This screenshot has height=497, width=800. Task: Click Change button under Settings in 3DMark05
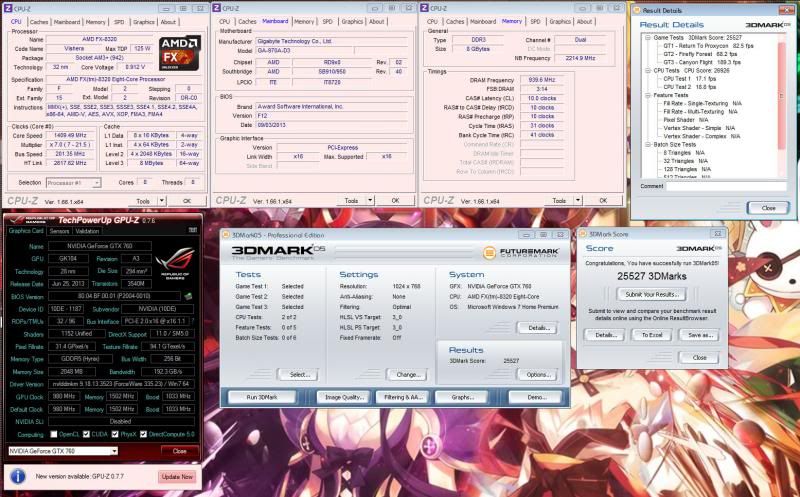[x=408, y=375]
